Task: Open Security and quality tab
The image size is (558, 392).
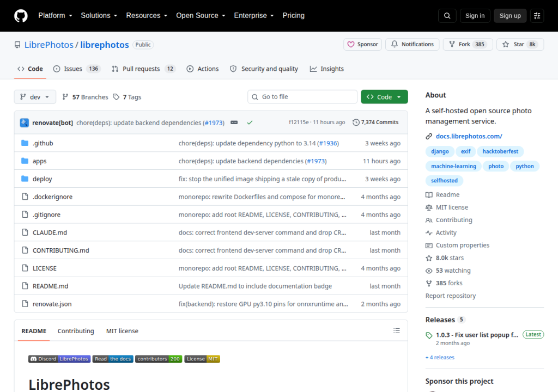Action: tap(264, 69)
